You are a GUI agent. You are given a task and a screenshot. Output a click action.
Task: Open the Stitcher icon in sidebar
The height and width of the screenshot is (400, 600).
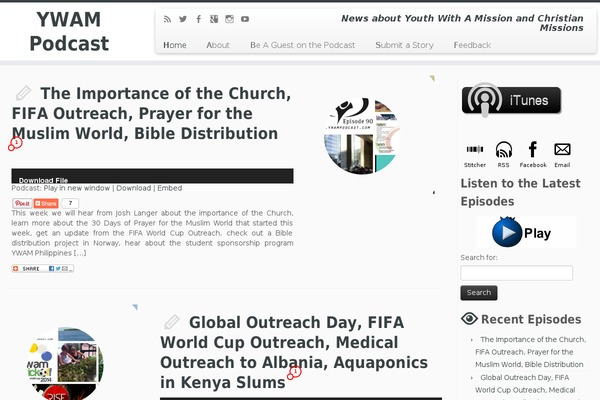click(475, 155)
